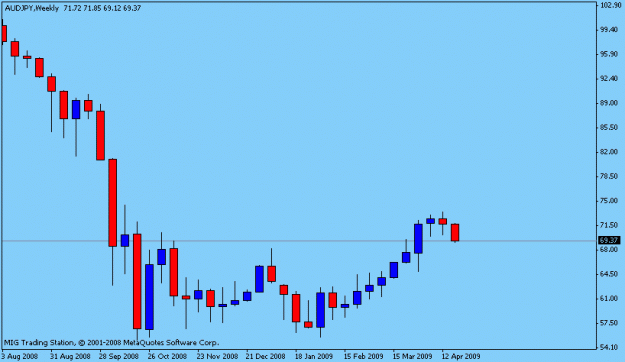Image resolution: width=625 pixels, height=362 pixels.
Task: Click the 23 Nov 2008 date label
Action: (217, 356)
